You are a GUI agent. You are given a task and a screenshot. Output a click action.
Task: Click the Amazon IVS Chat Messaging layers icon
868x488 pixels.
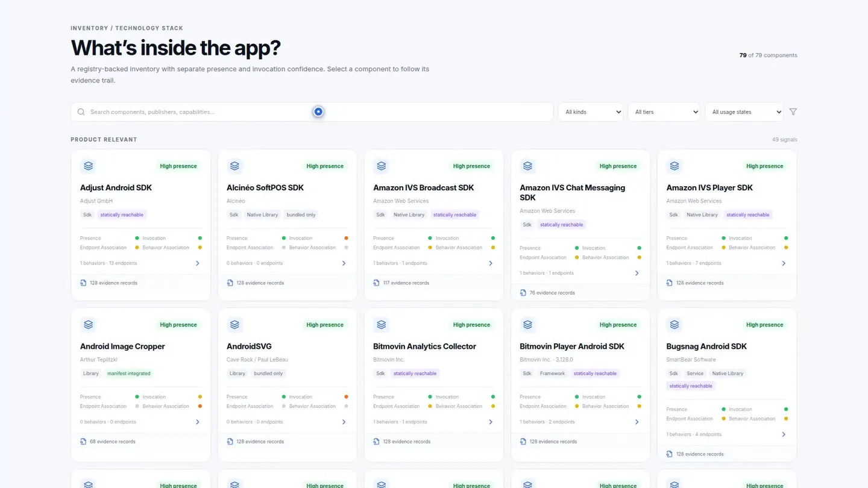tap(527, 166)
